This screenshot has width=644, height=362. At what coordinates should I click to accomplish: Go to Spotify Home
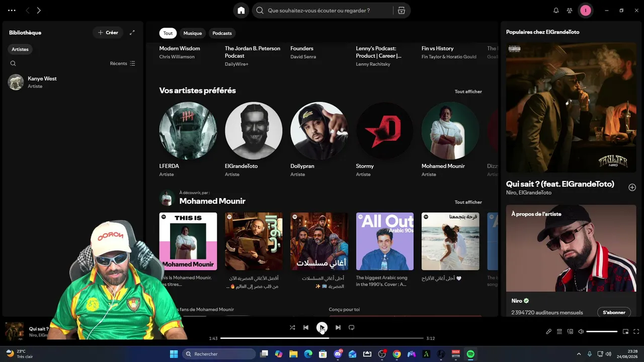coord(241,11)
